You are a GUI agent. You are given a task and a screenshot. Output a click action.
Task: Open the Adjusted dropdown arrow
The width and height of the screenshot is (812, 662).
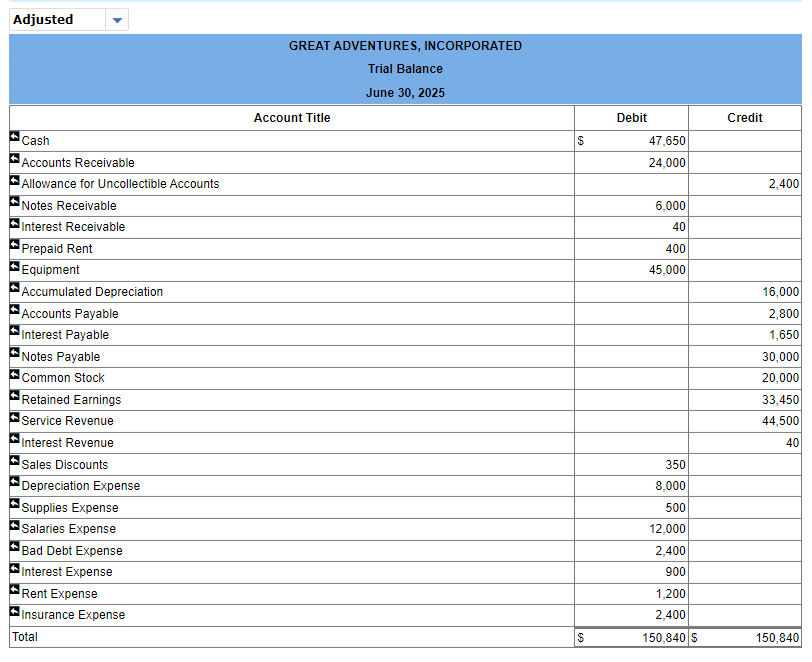coord(117,20)
